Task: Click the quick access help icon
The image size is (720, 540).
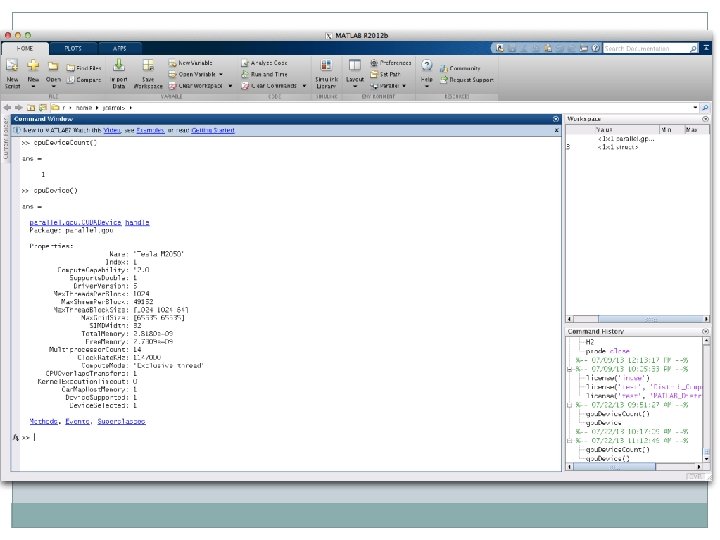Action: [595, 48]
